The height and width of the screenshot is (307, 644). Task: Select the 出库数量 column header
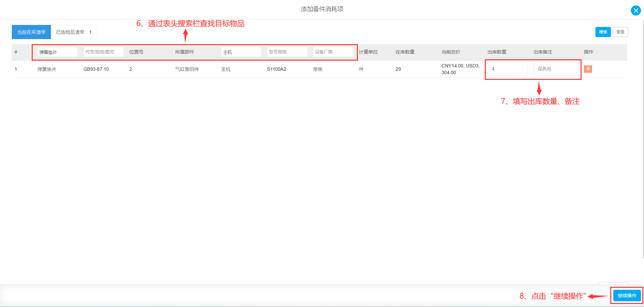pos(497,52)
